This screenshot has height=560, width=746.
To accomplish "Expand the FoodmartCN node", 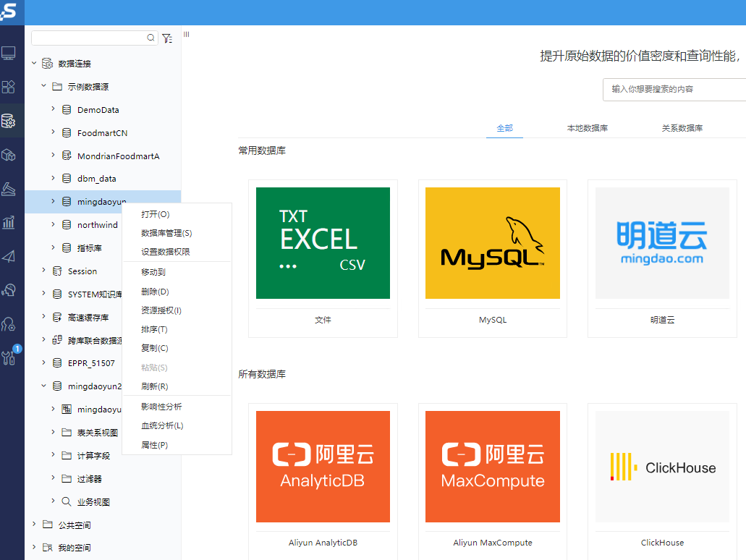I will pos(53,132).
